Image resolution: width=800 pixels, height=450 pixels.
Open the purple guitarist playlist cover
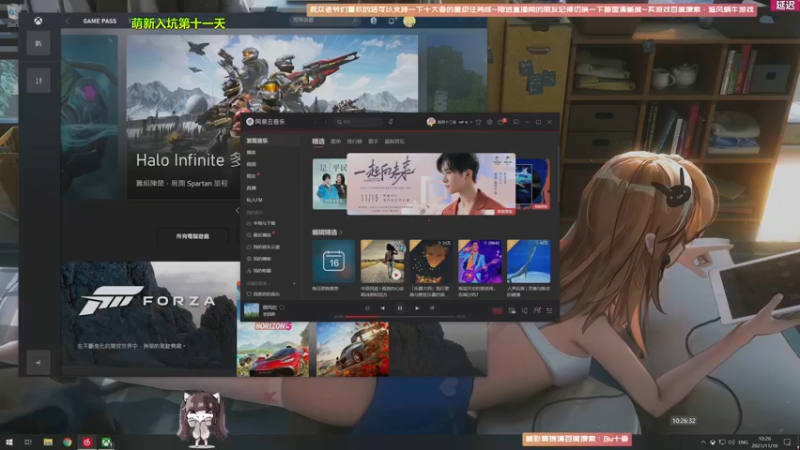[480, 262]
